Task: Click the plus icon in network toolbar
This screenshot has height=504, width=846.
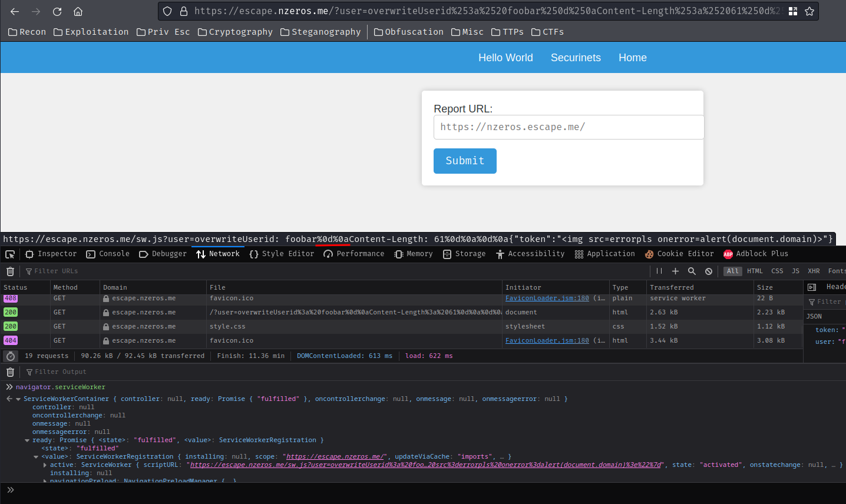Action: click(676, 271)
